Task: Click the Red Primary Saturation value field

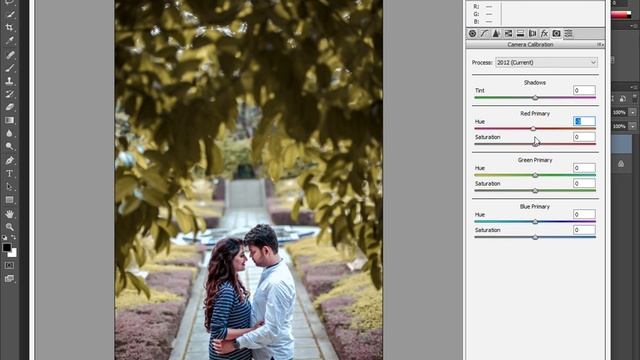Action: pos(584,137)
